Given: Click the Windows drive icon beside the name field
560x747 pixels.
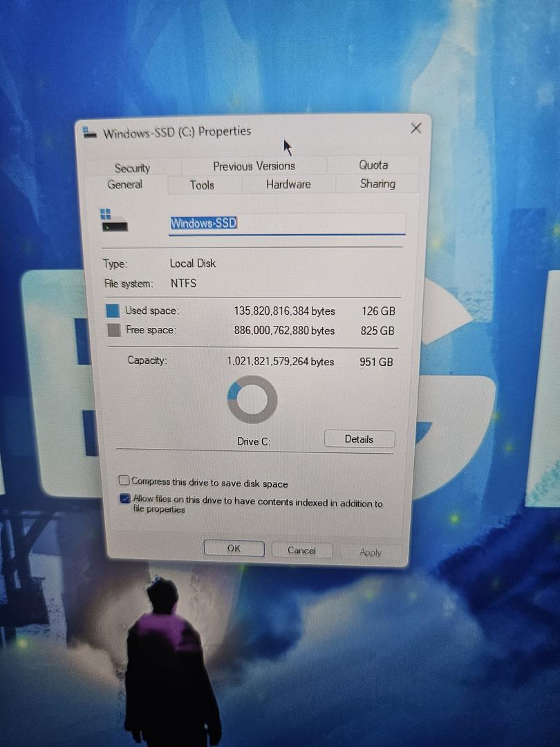Looking at the screenshot, I should [x=114, y=221].
